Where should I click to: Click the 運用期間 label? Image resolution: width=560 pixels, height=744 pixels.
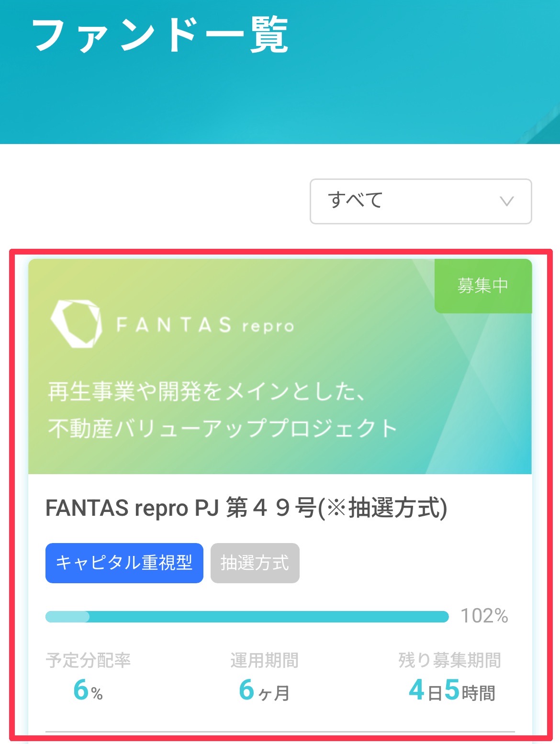[x=264, y=660]
